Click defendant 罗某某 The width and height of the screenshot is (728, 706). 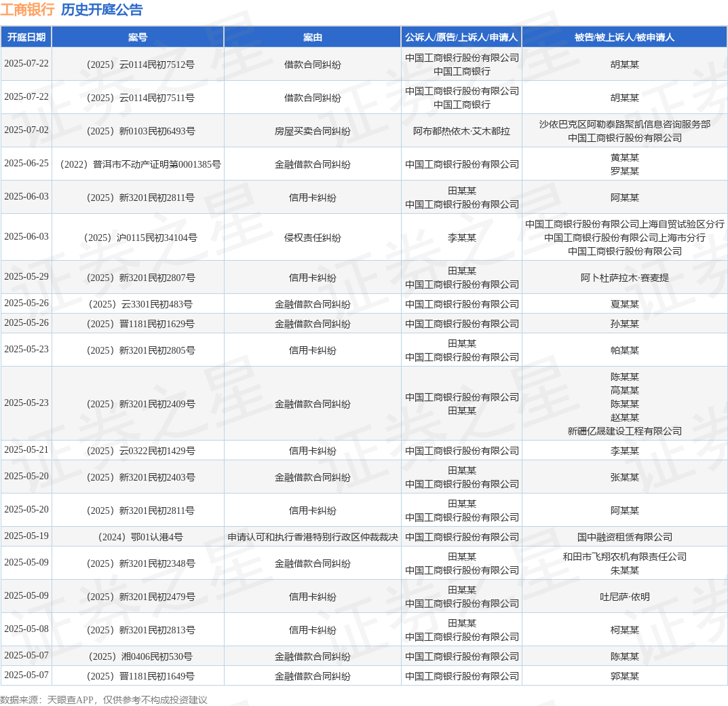(624, 171)
